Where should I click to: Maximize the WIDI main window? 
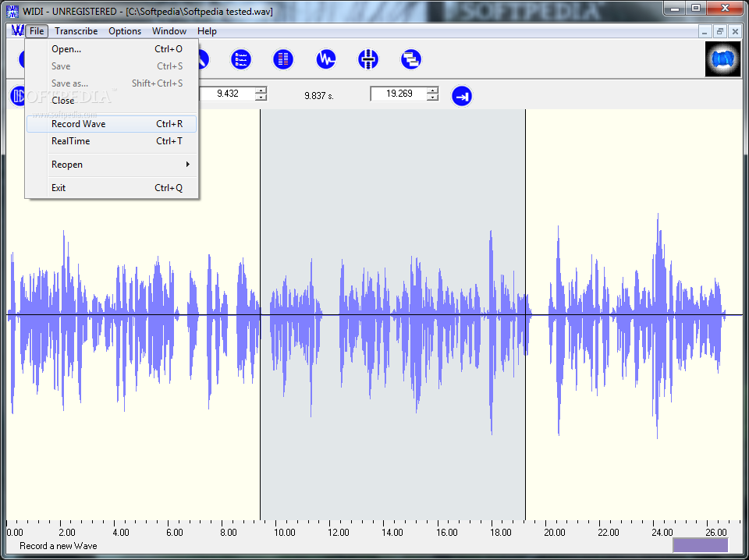(x=697, y=8)
